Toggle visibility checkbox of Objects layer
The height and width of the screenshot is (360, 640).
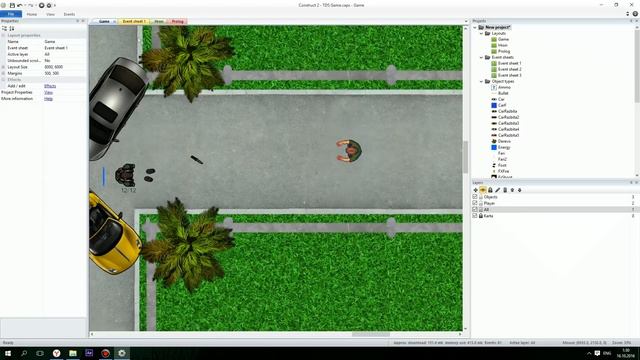click(475, 197)
